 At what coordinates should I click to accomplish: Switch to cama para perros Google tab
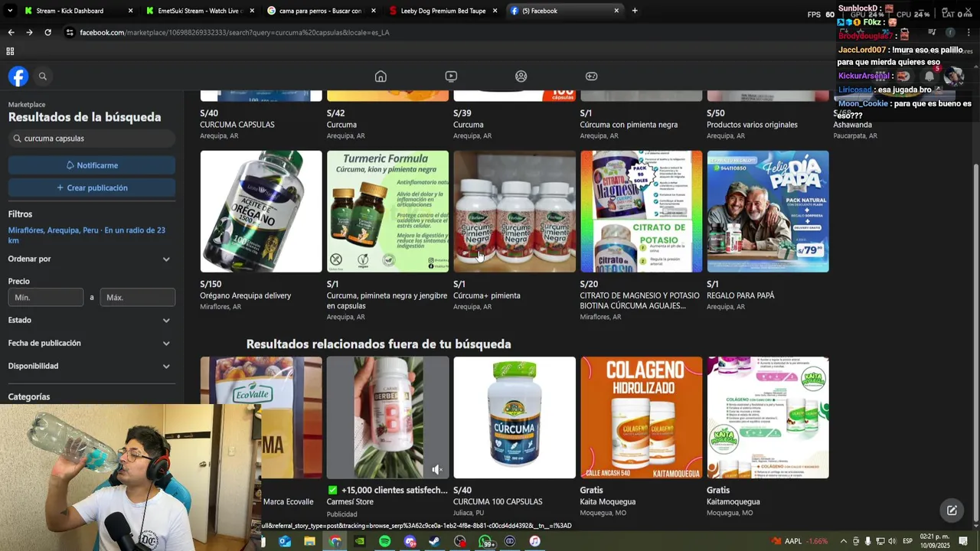tap(320, 11)
